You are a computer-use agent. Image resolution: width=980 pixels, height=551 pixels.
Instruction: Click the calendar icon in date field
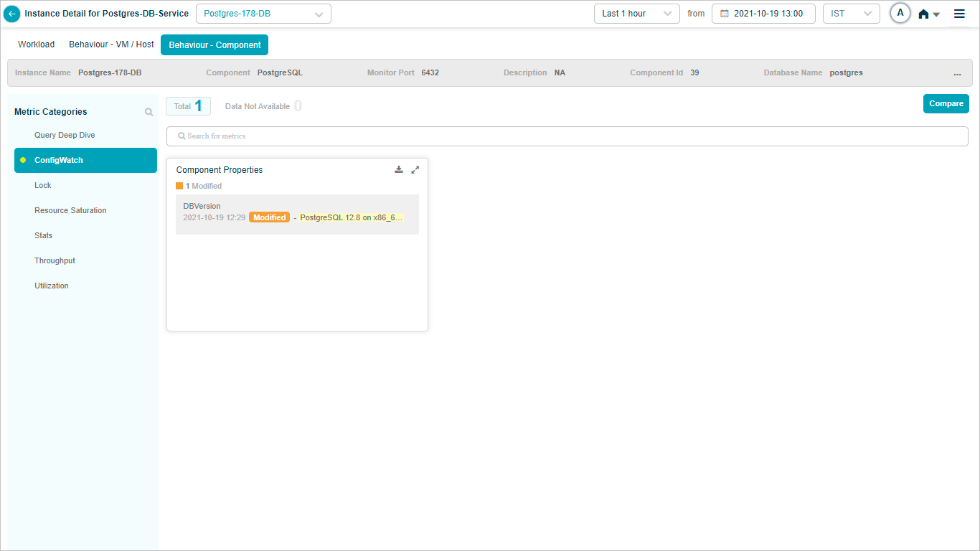[x=724, y=14]
